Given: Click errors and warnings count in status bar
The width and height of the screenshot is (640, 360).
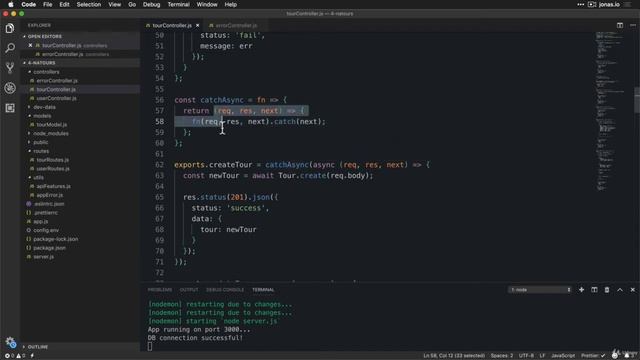Looking at the screenshot, I should [x=15, y=356].
